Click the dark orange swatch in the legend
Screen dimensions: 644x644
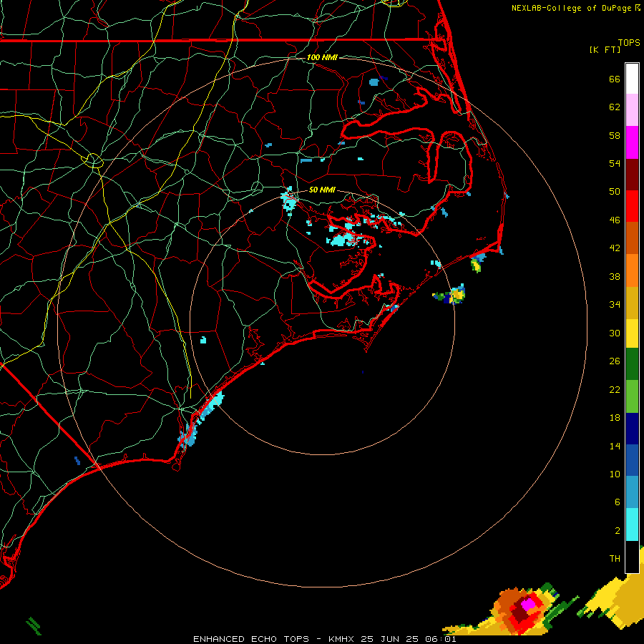click(632, 238)
